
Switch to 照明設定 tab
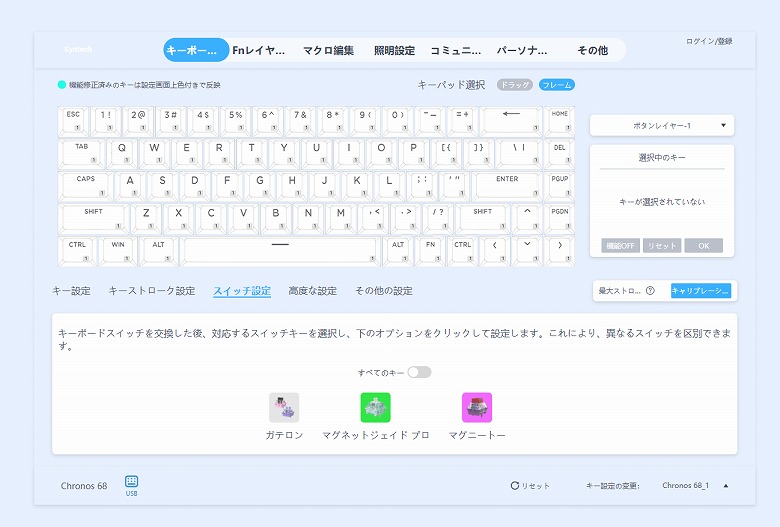coord(394,50)
